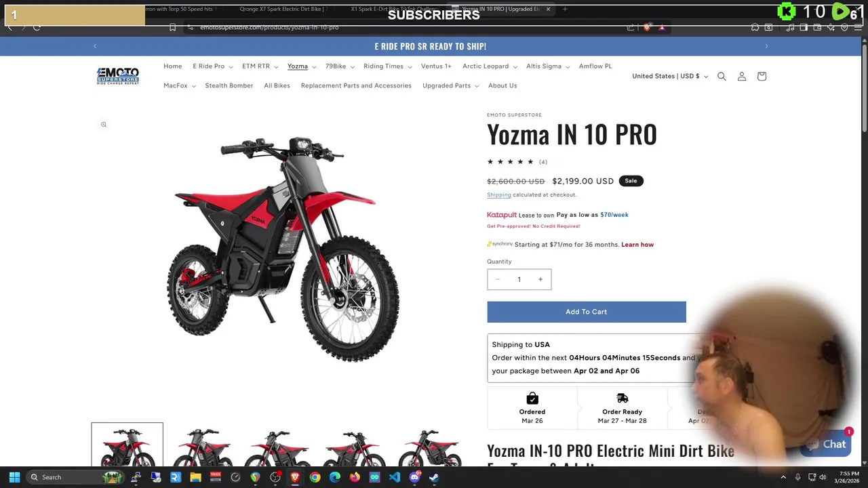
Task: Open Windows Start menu
Action: tap(14, 477)
